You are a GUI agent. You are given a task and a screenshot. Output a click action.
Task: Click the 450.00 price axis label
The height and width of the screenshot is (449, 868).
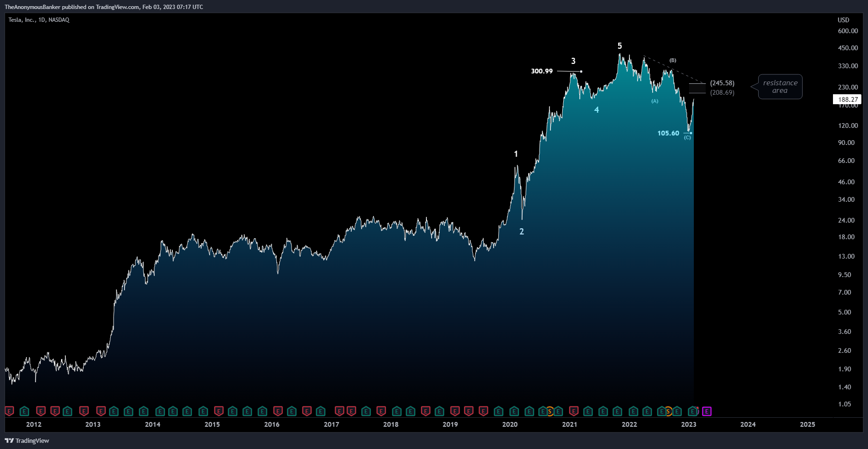[x=848, y=48]
